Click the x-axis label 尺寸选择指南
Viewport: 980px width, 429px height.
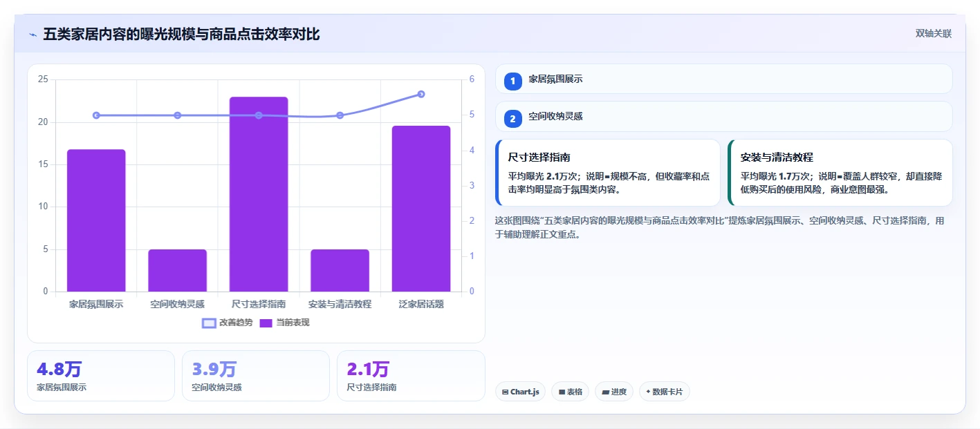[x=259, y=304]
